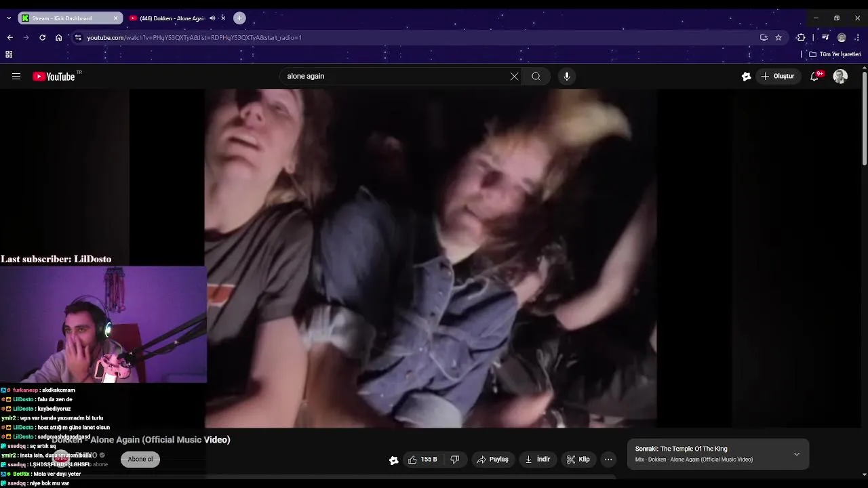Click the Oluştur create button

point(778,77)
